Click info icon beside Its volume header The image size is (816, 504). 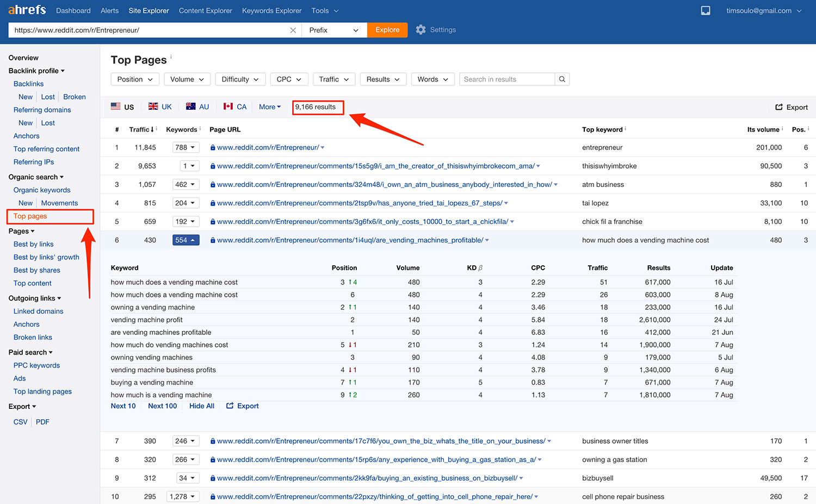point(782,128)
